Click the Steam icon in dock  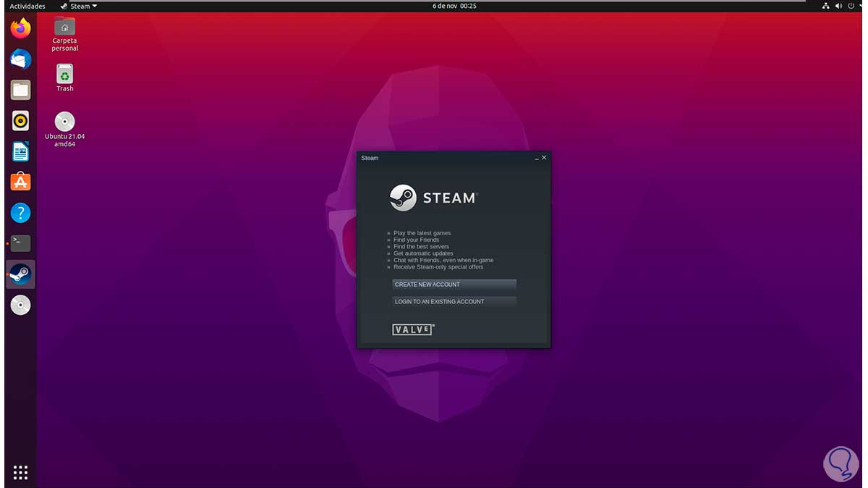pyautogui.click(x=20, y=274)
